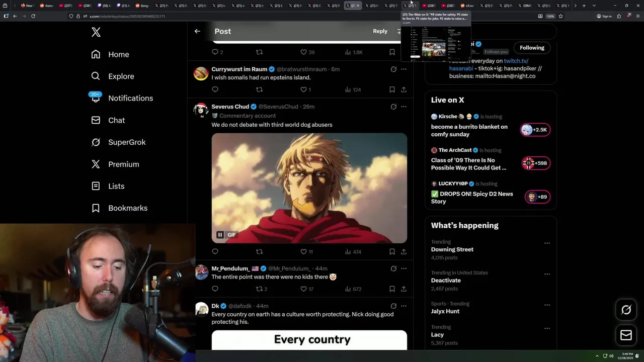Reload the page in browser toolbar

point(33,16)
